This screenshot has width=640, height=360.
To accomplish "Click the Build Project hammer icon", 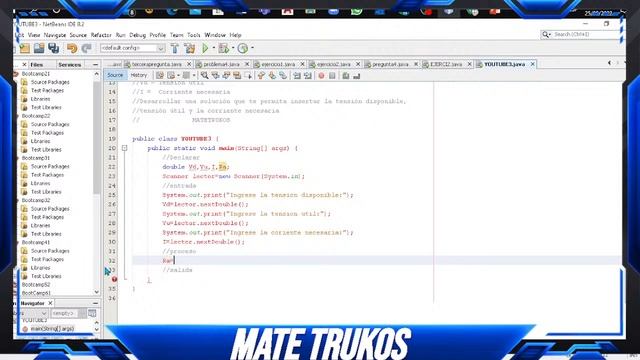I will pos(175,48).
